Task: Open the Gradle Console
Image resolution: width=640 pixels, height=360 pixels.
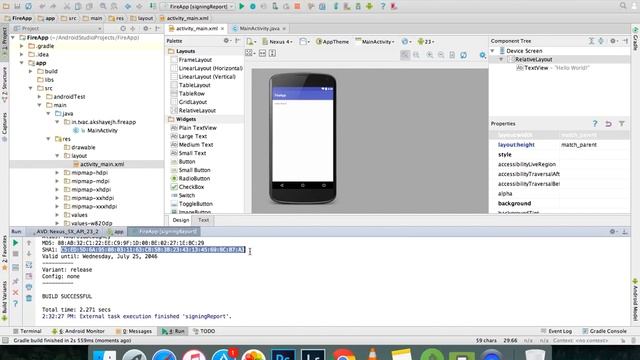Action: [x=604, y=331]
